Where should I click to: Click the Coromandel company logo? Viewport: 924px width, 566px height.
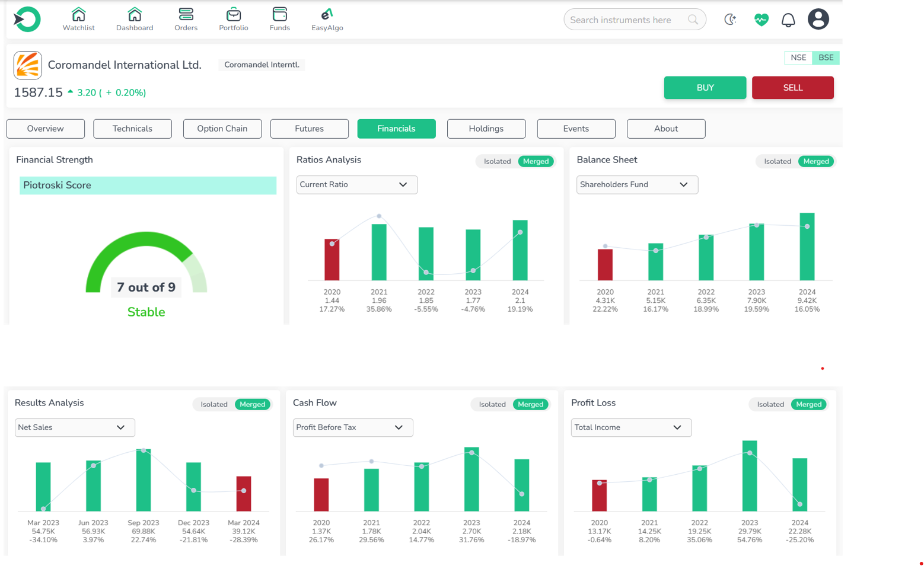(x=28, y=65)
